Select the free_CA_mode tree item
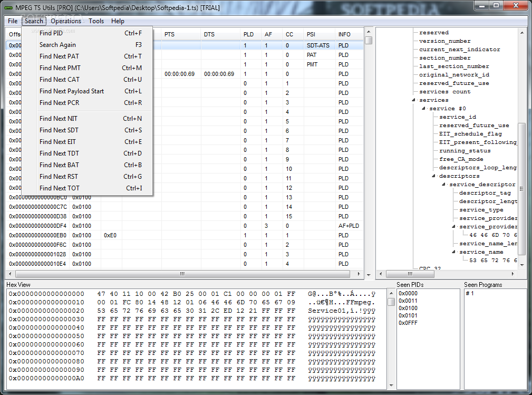 click(x=461, y=159)
